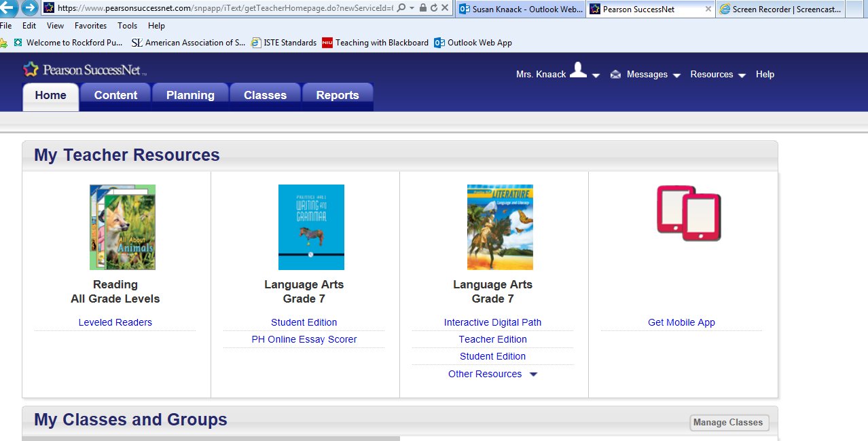Open the Teacher Edition link

493,339
